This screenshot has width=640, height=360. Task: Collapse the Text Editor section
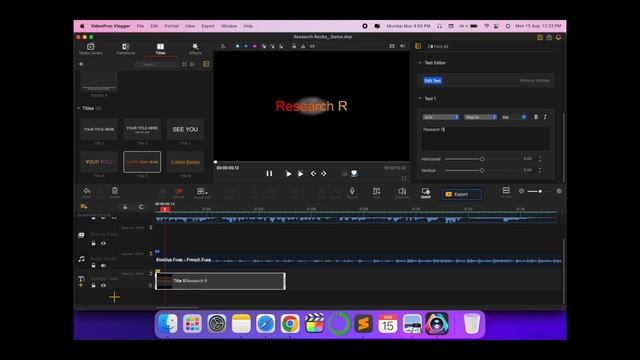[x=420, y=63]
